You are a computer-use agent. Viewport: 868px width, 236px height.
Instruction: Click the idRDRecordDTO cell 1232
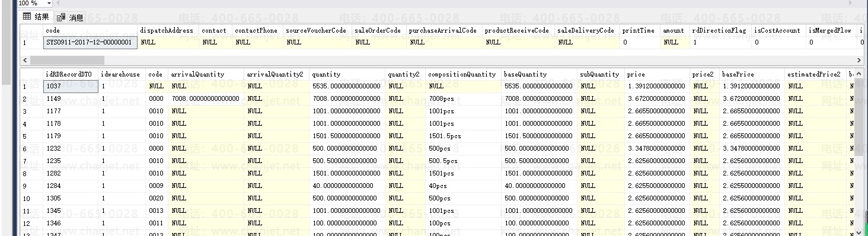(71, 148)
